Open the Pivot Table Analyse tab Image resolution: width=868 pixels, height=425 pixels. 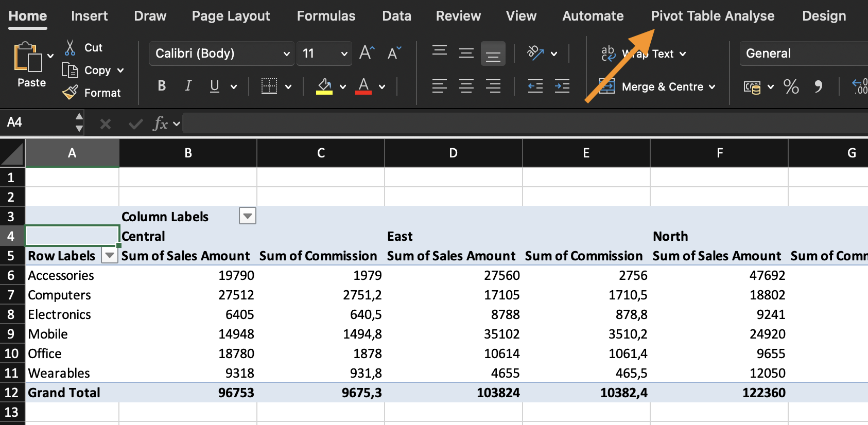point(712,16)
